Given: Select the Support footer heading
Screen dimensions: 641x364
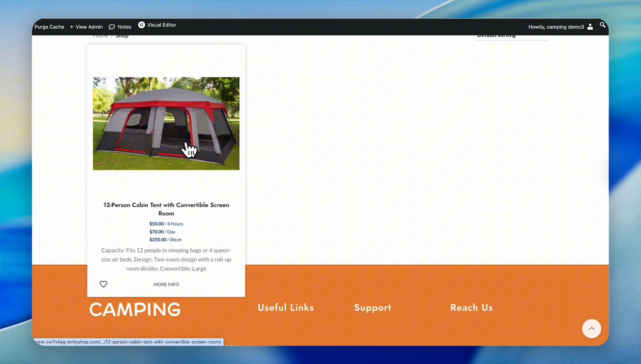Looking at the screenshot, I should pyautogui.click(x=372, y=307).
